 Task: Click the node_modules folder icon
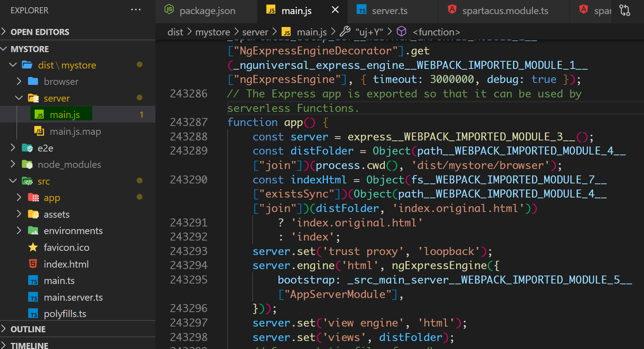tap(27, 164)
